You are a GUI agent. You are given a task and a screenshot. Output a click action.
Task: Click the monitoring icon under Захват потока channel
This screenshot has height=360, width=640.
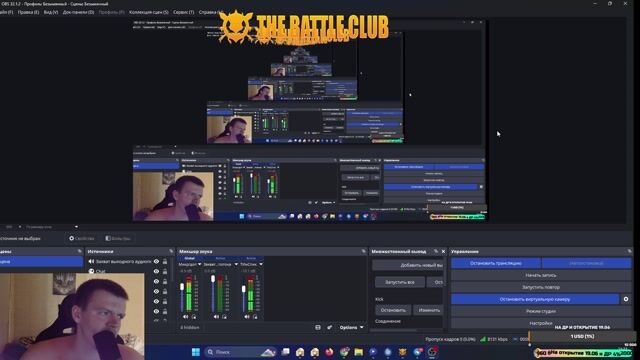pyautogui.click(x=224, y=317)
